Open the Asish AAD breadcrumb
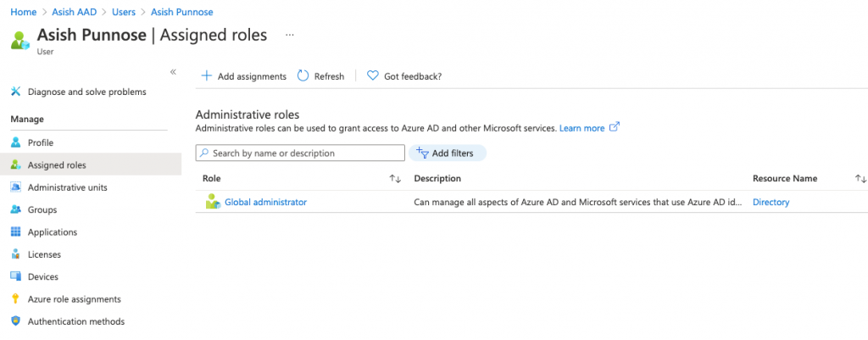The height and width of the screenshot is (340, 868). click(x=75, y=12)
